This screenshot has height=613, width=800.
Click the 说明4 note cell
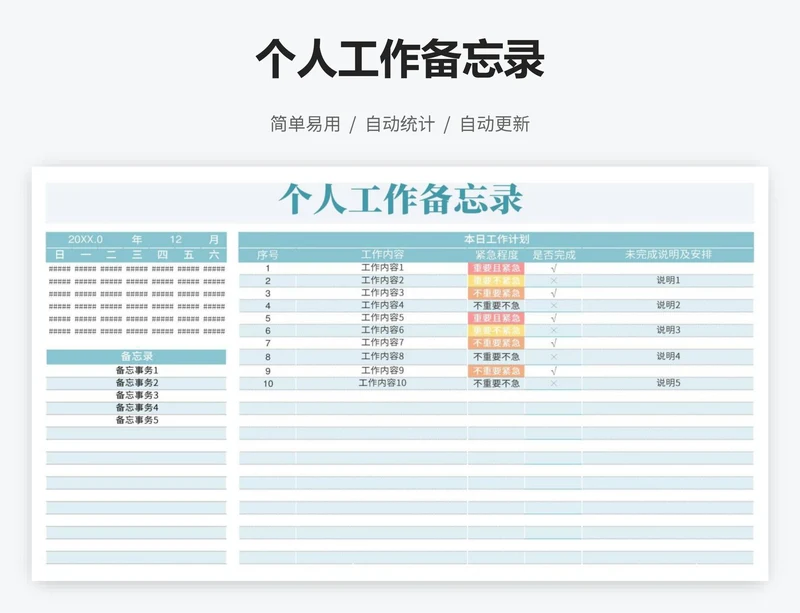(x=668, y=356)
